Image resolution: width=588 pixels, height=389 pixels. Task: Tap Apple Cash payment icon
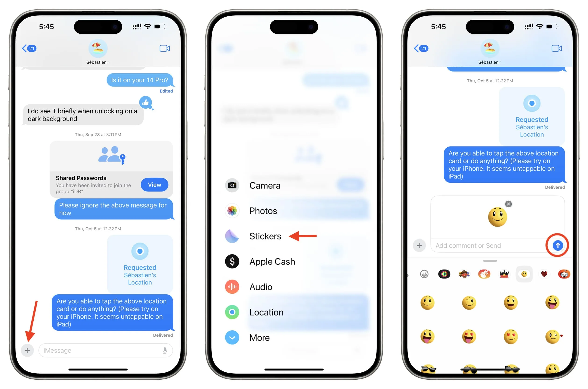(233, 261)
